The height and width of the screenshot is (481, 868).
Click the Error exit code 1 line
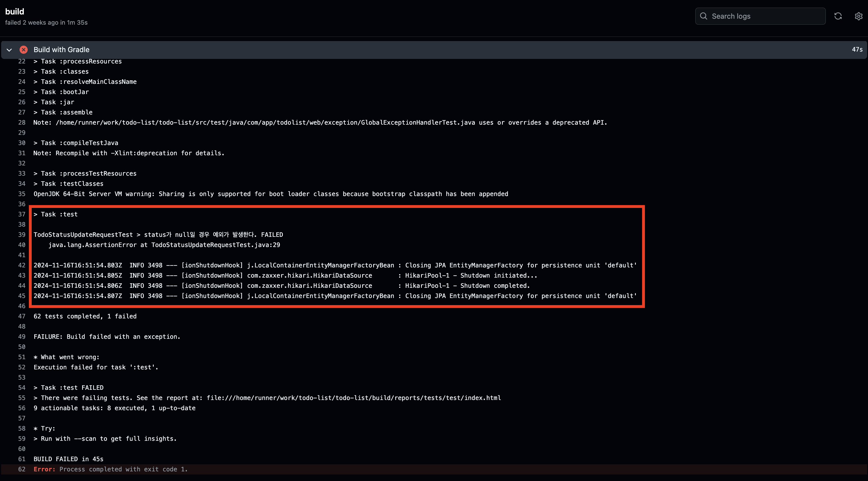point(110,469)
